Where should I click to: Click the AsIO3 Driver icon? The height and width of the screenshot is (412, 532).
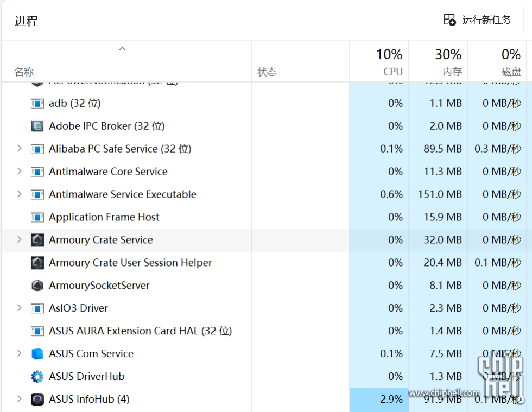click(37, 308)
